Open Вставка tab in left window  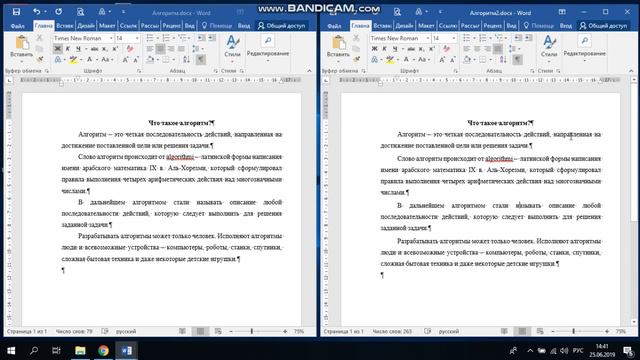(64, 26)
